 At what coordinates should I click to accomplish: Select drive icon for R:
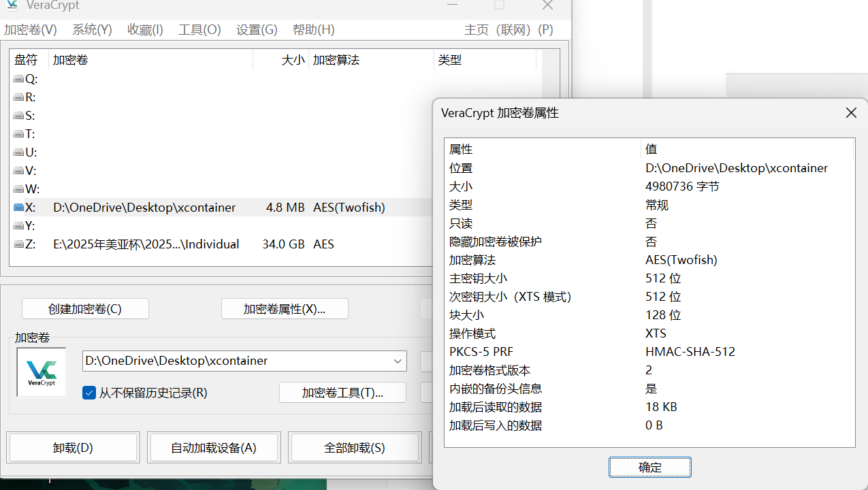coord(18,97)
